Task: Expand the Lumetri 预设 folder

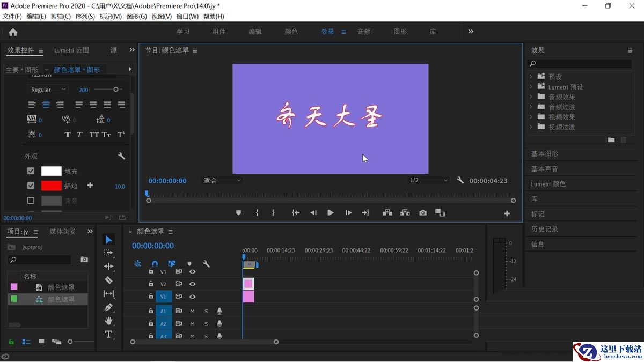Action: [x=531, y=87]
